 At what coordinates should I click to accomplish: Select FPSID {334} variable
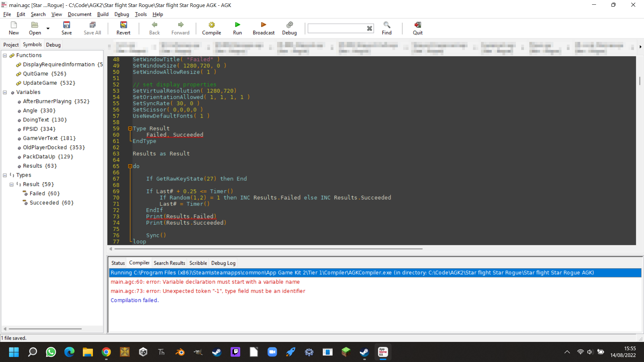point(36,129)
